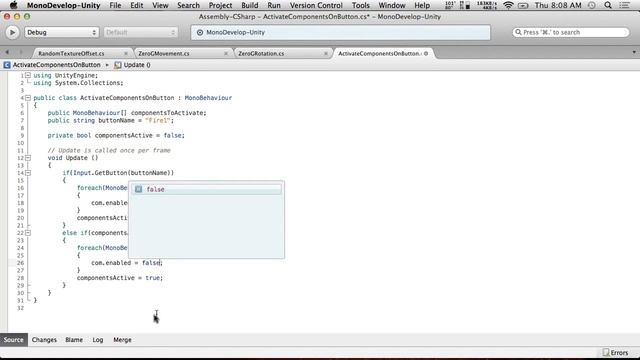Screen dimensions: 640x360
Task: Click Update () method breadcrumb
Action: point(133,65)
